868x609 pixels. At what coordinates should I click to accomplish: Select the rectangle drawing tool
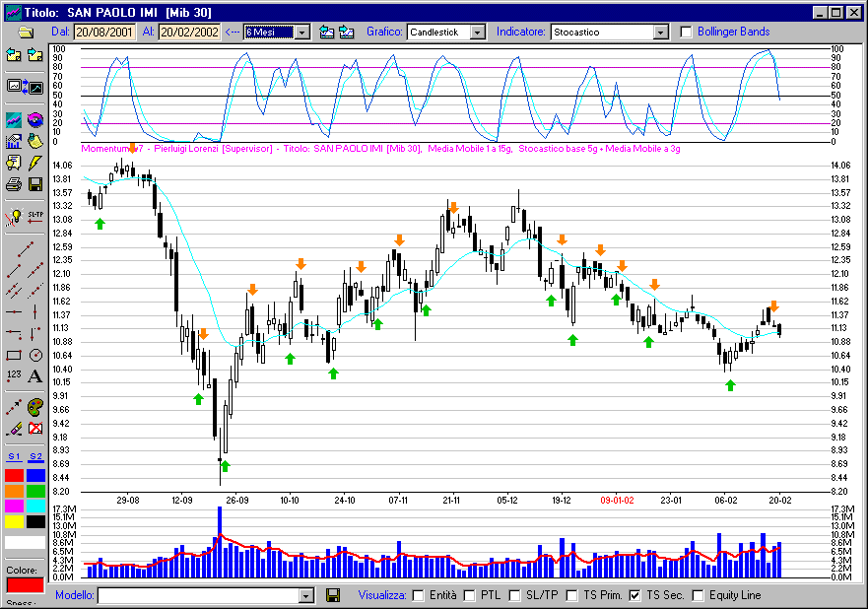point(14,355)
